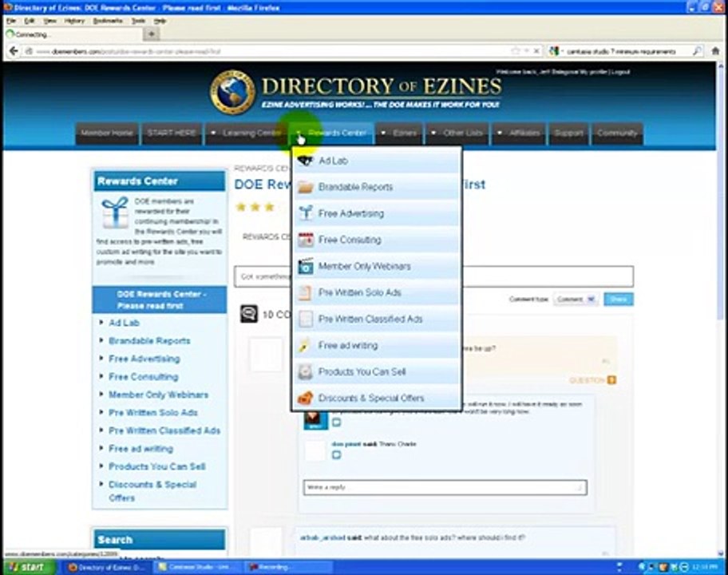728x575 pixels.
Task: Click the Brandable Reports folder icon in dropdown
Action: pyautogui.click(x=305, y=187)
